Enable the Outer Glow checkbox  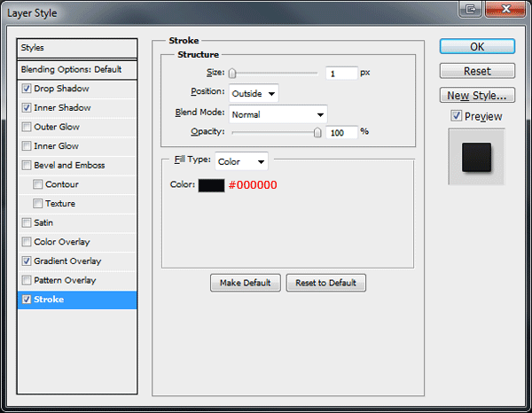[x=27, y=127]
